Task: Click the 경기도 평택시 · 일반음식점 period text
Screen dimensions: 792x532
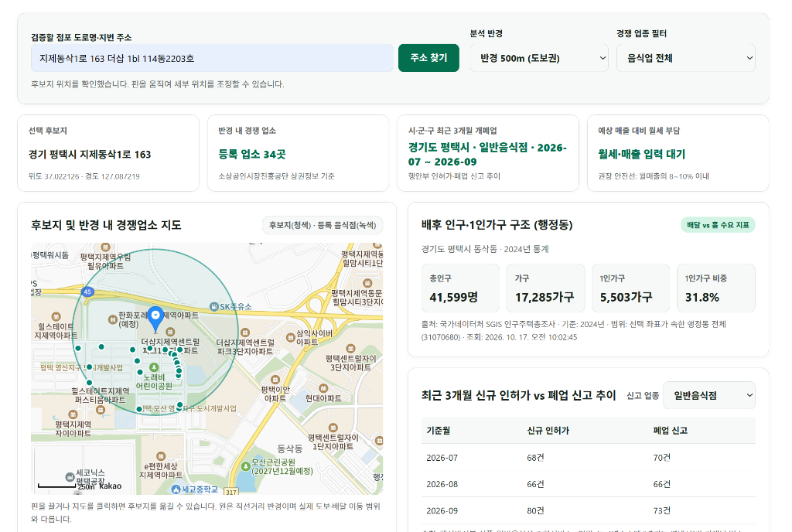Action: pos(487,155)
